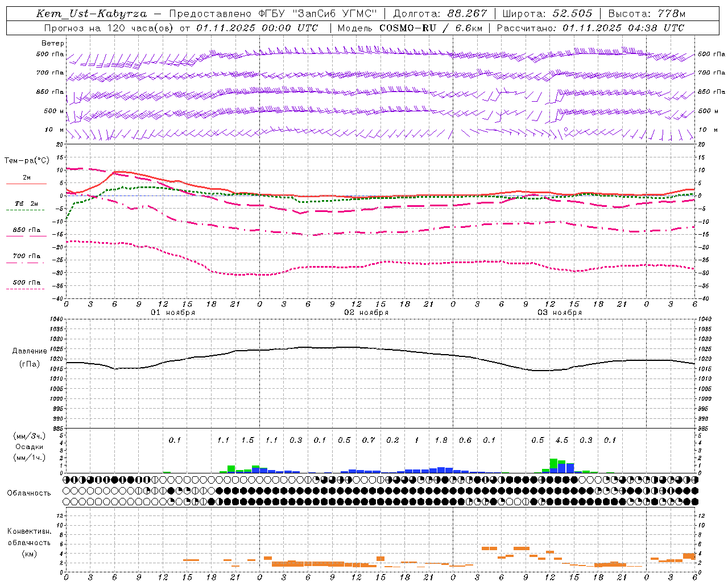Image resolution: width=728 pixels, height=582 pixels.
Task: Click the elevation label Высота: 778м
Action: pos(647,14)
